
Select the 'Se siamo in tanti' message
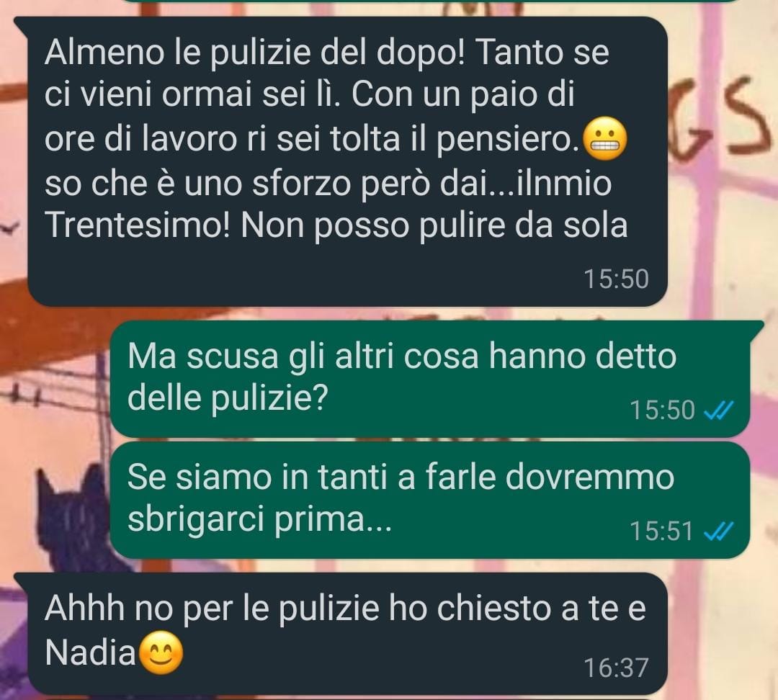(429, 500)
